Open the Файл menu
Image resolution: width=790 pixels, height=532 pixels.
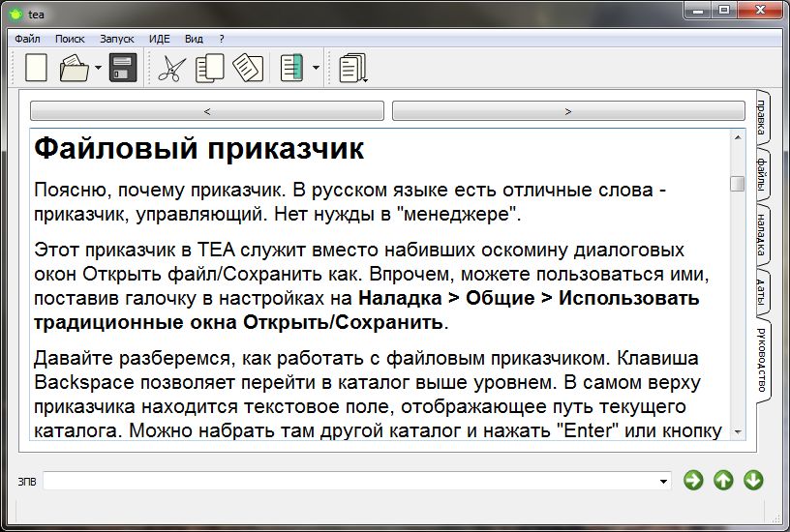click(x=27, y=39)
